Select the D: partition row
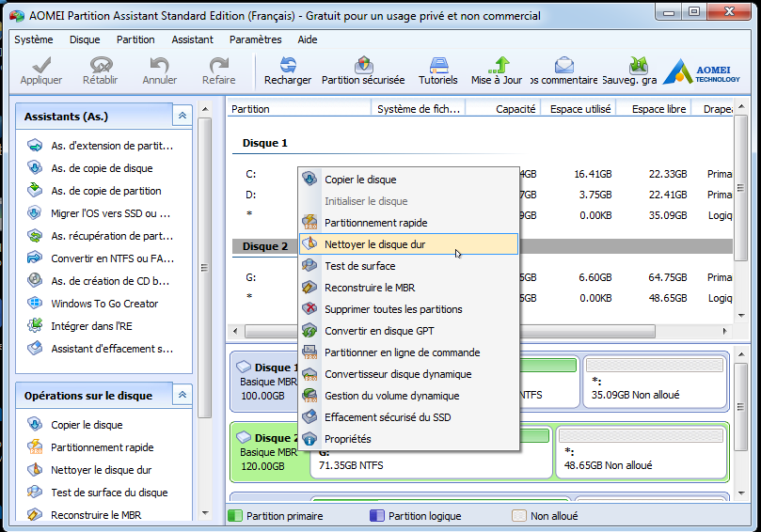The width and height of the screenshot is (761, 532). pos(481,195)
